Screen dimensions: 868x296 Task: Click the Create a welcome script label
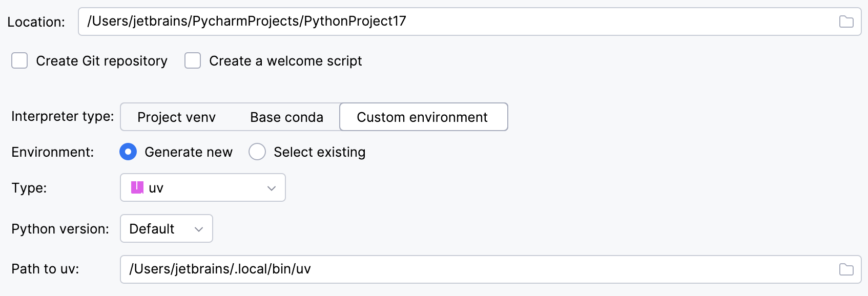click(x=285, y=61)
